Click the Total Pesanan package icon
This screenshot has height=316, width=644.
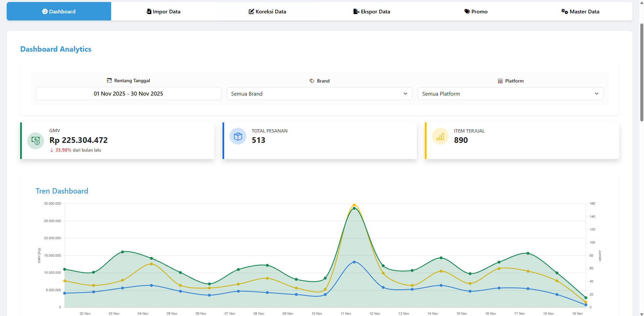pos(238,136)
